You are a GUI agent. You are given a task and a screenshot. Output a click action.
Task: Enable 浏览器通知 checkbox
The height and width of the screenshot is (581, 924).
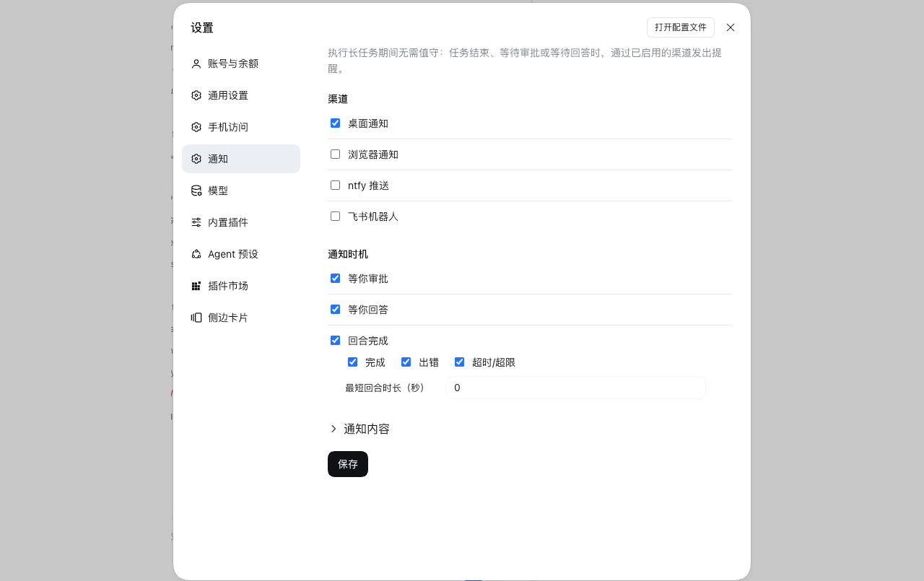(335, 154)
